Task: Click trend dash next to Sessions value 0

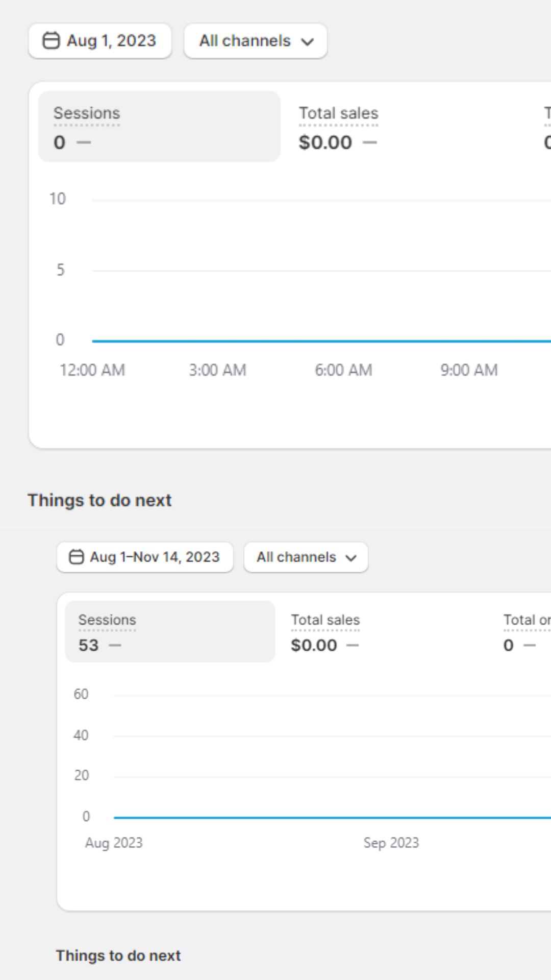Action: (84, 142)
